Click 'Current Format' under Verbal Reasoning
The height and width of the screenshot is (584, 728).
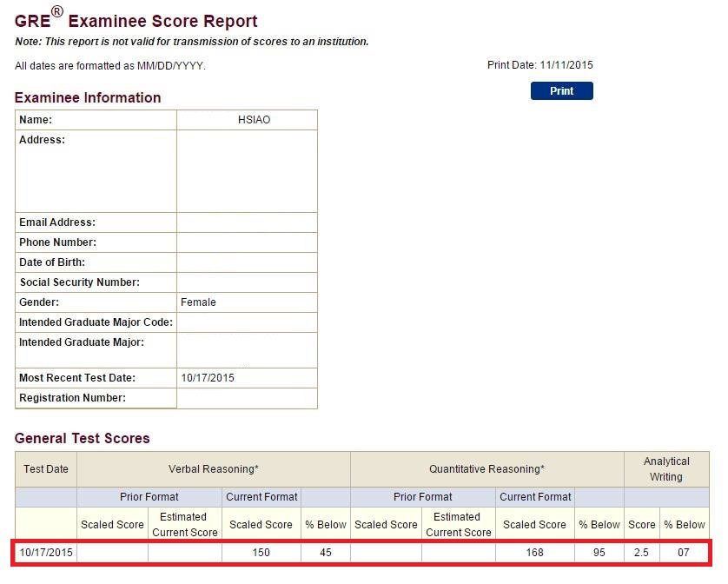click(261, 496)
